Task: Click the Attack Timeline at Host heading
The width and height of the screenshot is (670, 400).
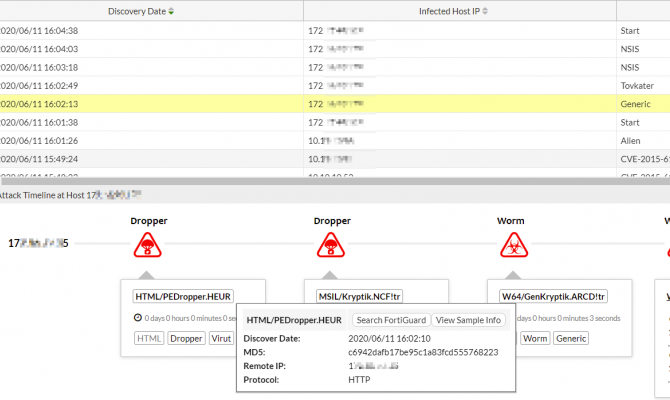Action: click(71, 195)
